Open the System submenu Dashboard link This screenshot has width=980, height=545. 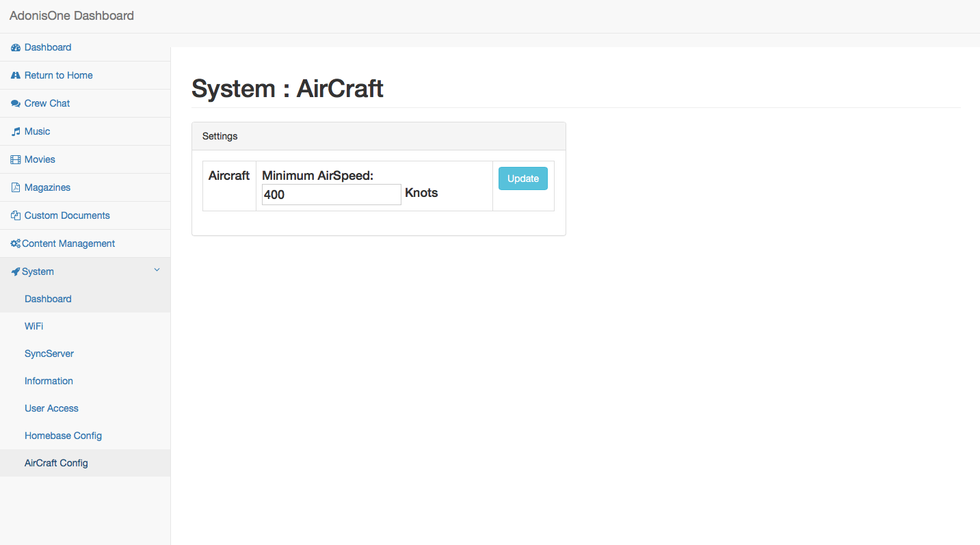[48, 299]
